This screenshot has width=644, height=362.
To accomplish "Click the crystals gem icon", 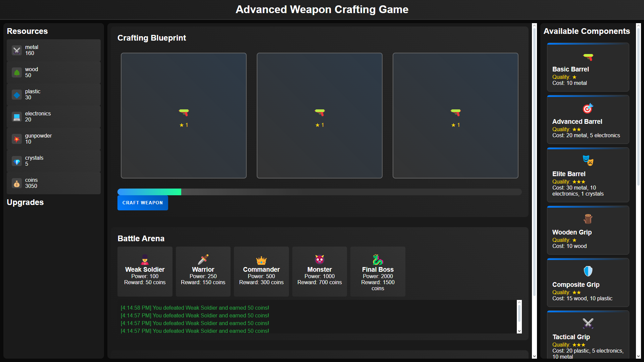I will pyautogui.click(x=17, y=161).
